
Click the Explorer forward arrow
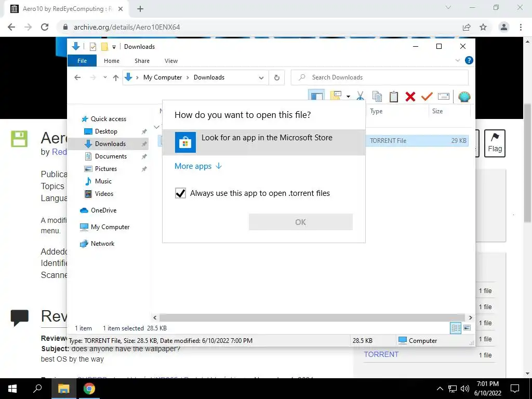[93, 77]
